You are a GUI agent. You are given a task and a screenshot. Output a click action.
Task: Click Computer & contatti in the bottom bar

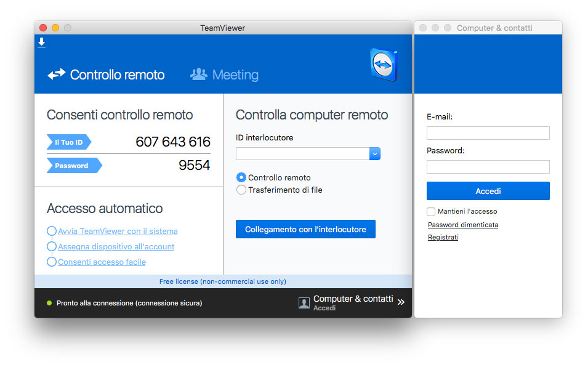(353, 299)
